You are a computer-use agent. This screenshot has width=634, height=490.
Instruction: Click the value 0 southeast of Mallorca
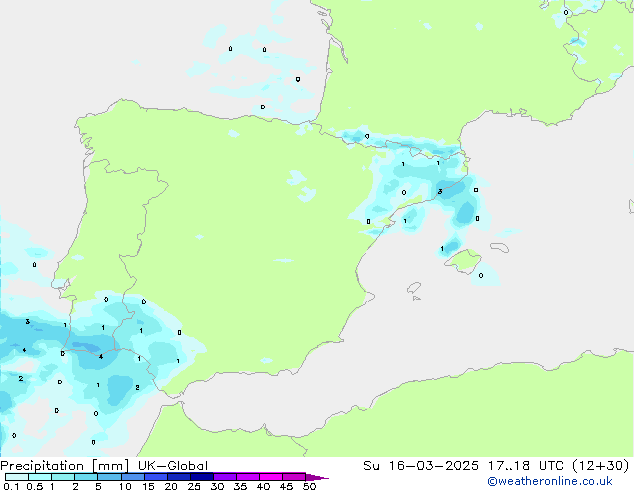click(x=481, y=276)
